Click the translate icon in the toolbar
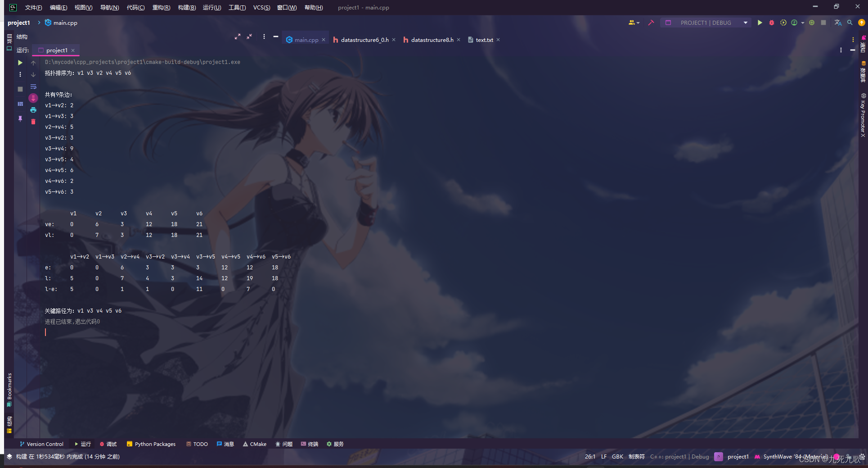 point(838,23)
